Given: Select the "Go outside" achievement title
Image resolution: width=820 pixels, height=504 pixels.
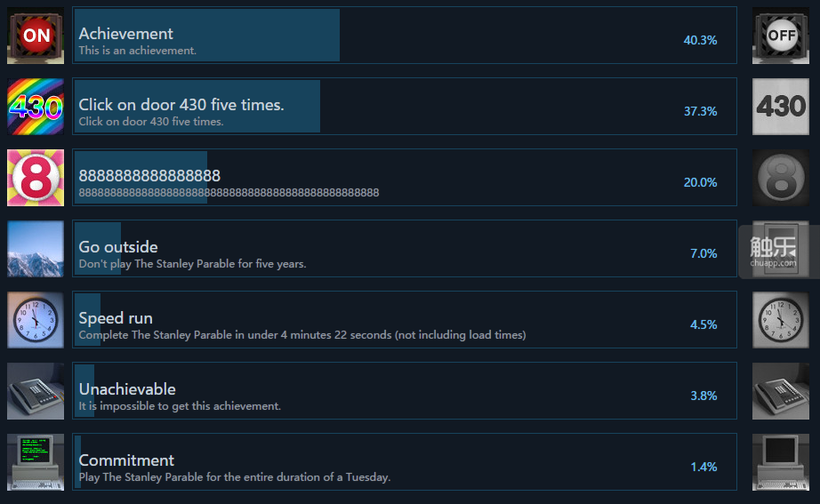Looking at the screenshot, I should coord(118,247).
